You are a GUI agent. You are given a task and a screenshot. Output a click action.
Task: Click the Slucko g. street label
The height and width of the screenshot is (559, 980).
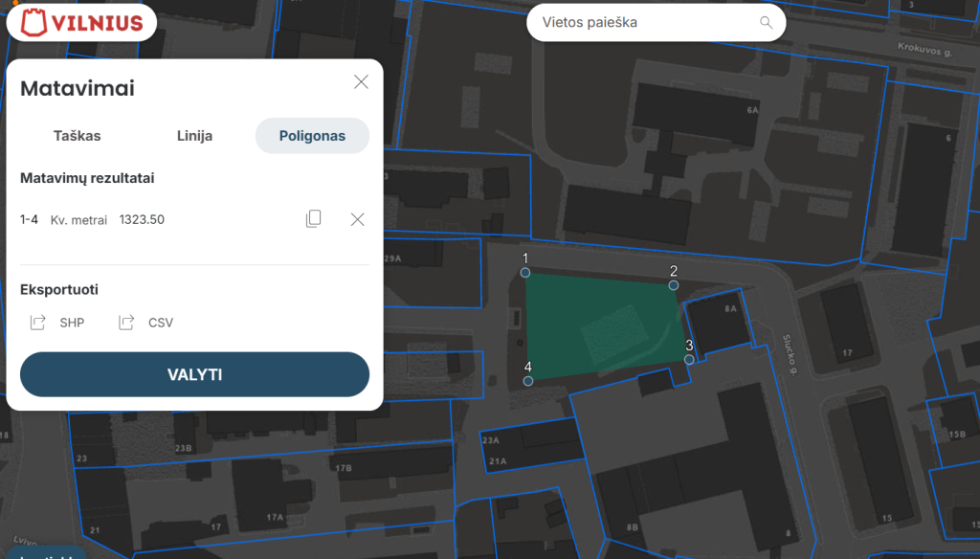click(x=791, y=354)
